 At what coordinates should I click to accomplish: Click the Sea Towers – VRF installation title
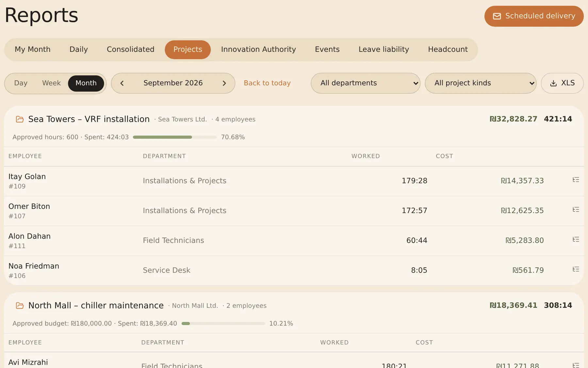point(89,119)
